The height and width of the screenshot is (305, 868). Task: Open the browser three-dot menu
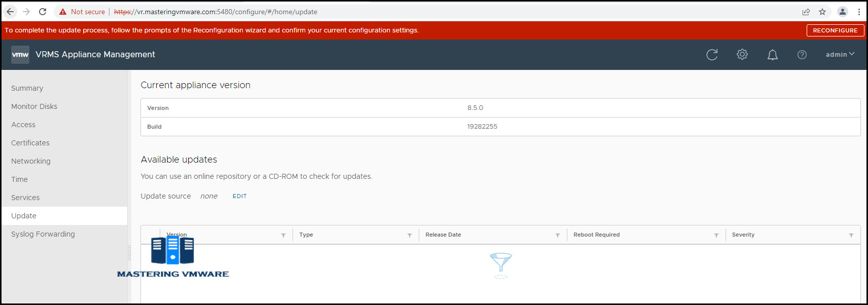(x=859, y=12)
